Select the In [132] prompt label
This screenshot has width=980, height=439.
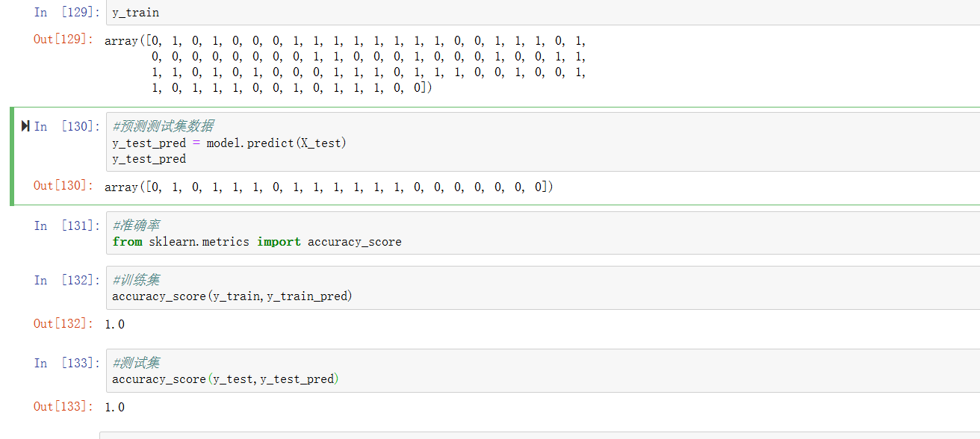[66, 280]
